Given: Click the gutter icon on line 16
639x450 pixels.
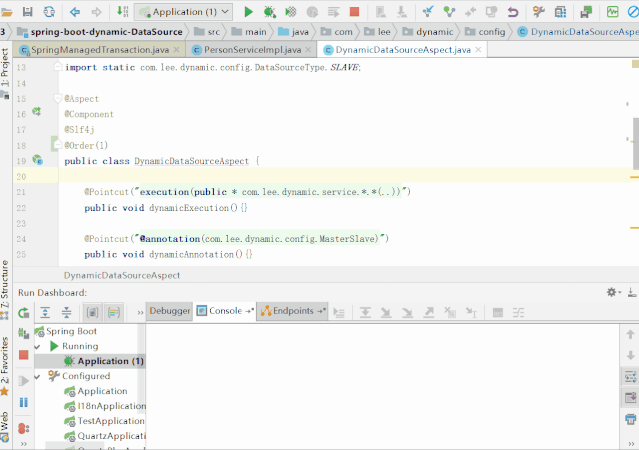Looking at the screenshot, I should pyautogui.click(x=37, y=111).
